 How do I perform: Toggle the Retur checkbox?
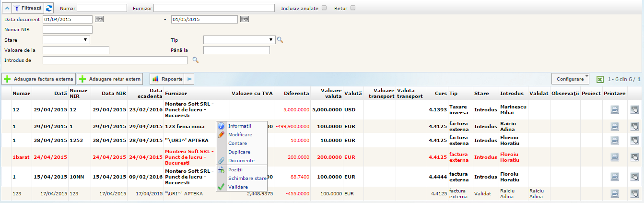pos(353,8)
